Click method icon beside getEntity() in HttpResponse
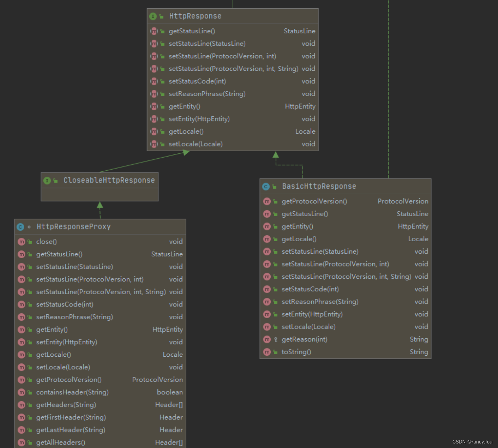The height and width of the screenshot is (448, 498). [154, 107]
